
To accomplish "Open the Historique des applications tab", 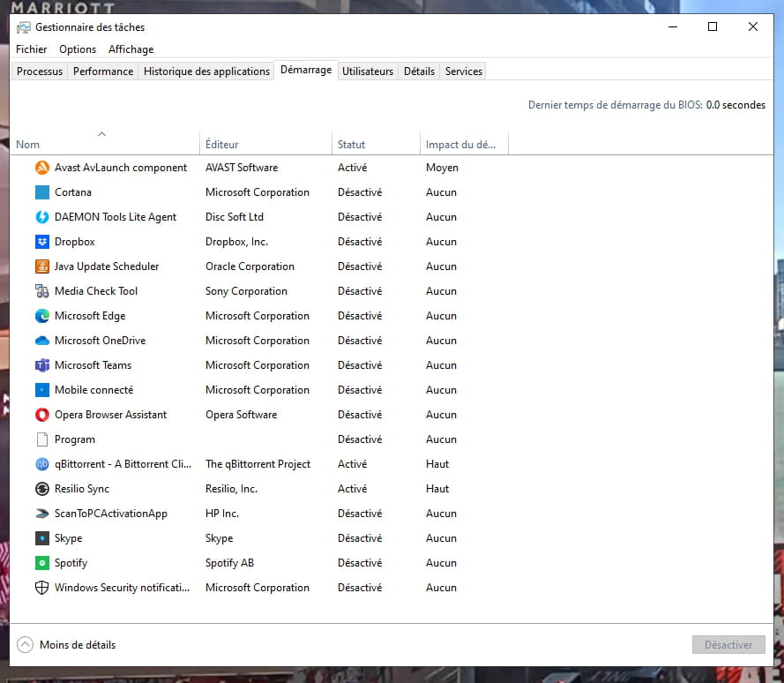I will point(206,71).
